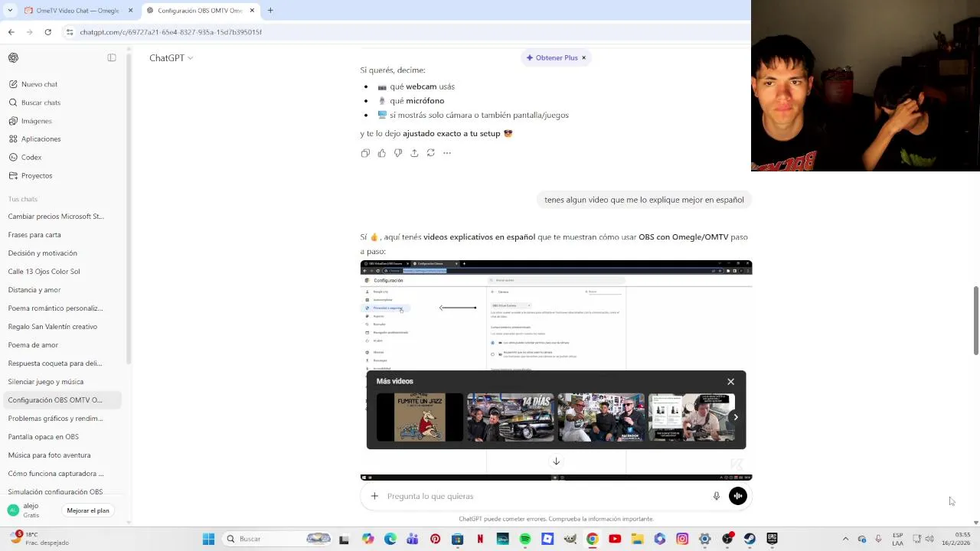Click the microphone dictation icon
980x551 pixels.
(717, 496)
